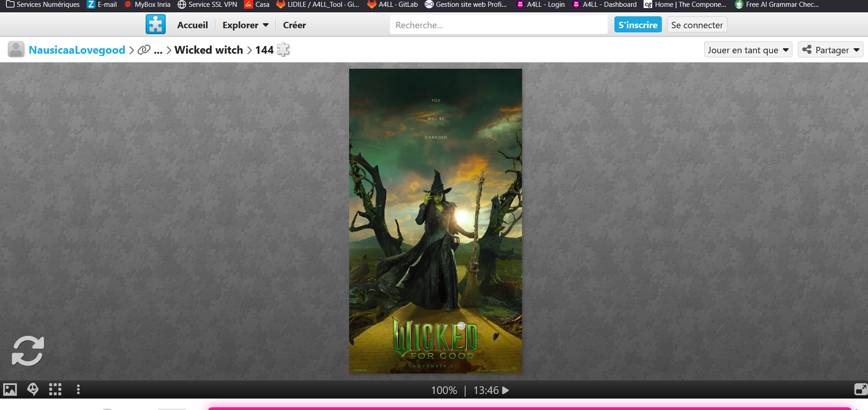This screenshot has width=868, height=410.
Task: Click the user avatar beside NausicaaLovegood
Action: coord(16,50)
